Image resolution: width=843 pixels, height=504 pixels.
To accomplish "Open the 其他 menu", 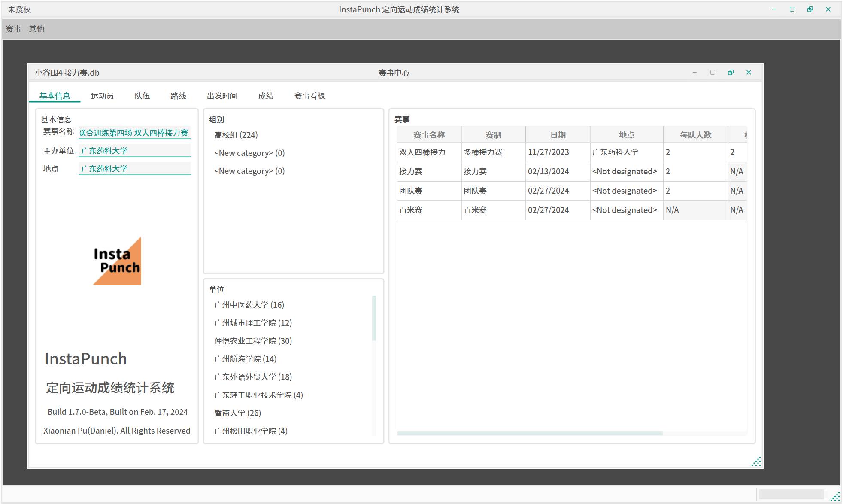I will (36, 29).
